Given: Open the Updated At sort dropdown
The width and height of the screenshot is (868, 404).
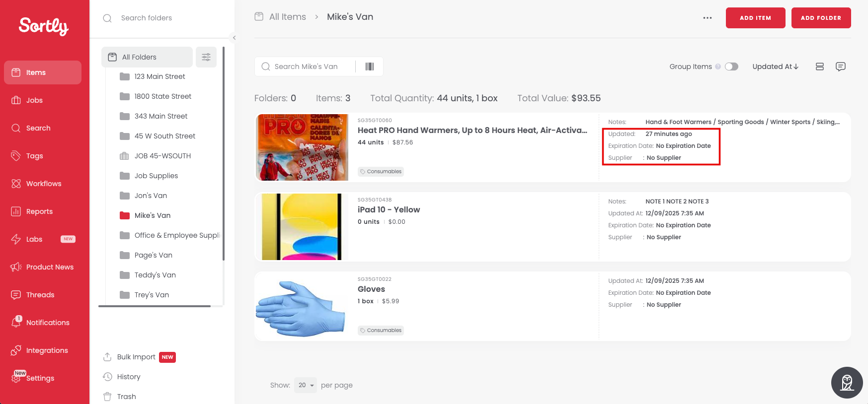Looking at the screenshot, I should click(776, 67).
